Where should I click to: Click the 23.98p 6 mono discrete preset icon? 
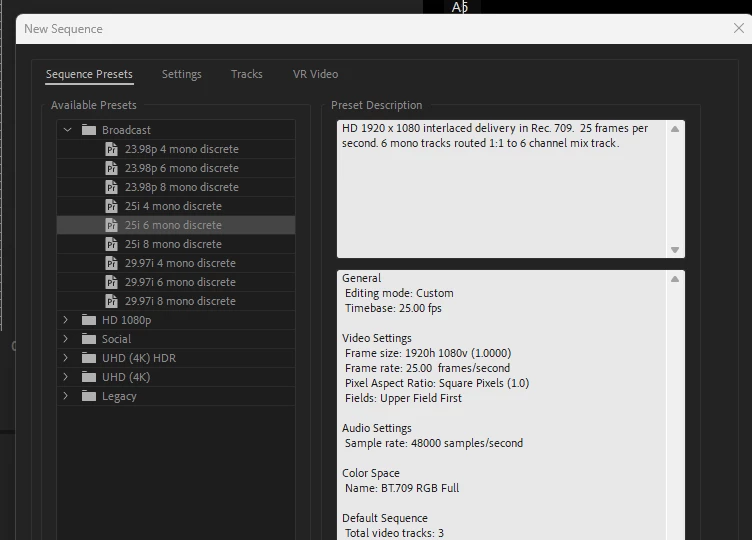[111, 168]
